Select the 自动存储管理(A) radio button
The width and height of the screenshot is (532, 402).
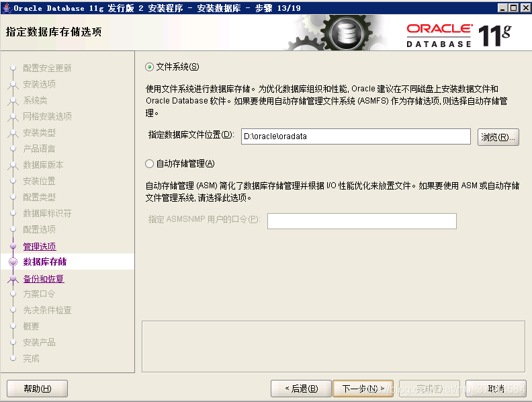click(149, 163)
